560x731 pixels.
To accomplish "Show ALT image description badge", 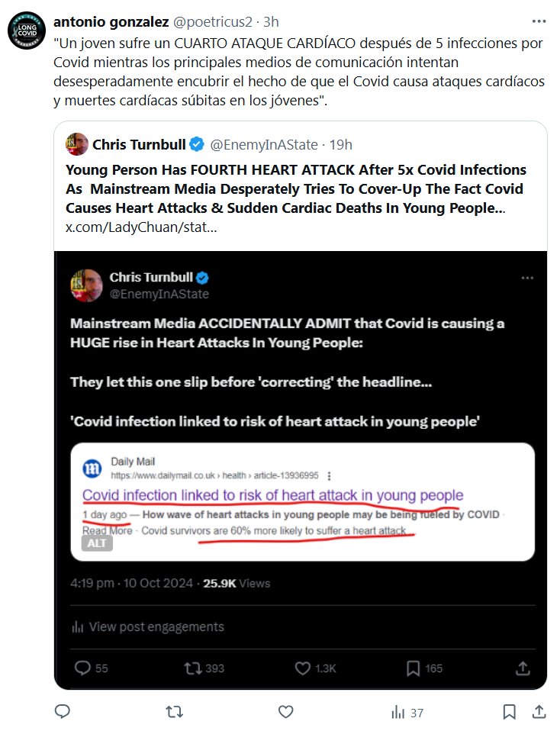I will click(96, 543).
